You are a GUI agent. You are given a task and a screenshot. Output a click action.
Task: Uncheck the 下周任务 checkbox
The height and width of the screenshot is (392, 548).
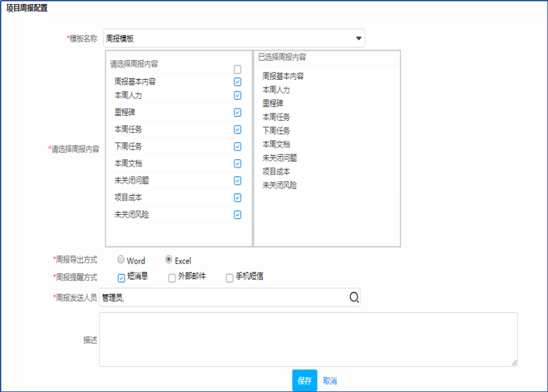point(237,147)
